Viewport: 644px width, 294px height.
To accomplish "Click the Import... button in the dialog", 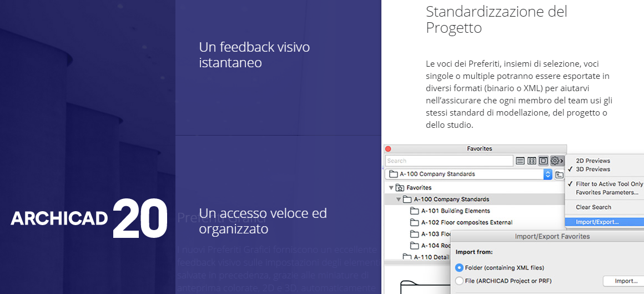I will click(x=623, y=281).
